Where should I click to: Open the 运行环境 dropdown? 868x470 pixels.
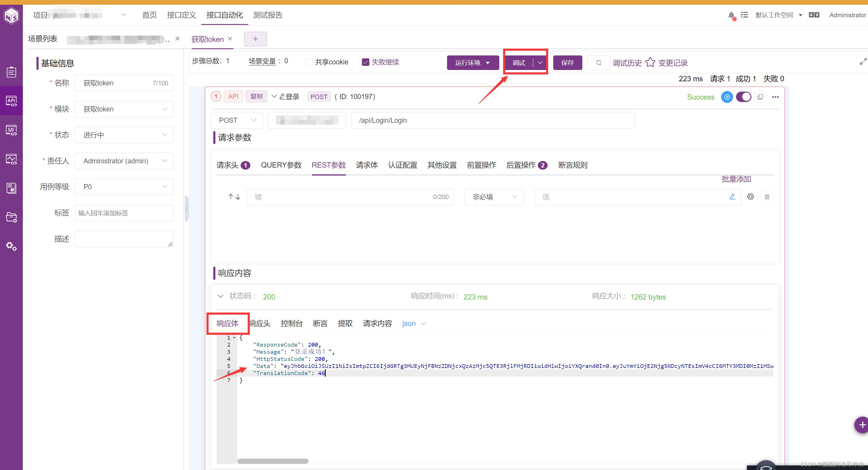(473, 63)
